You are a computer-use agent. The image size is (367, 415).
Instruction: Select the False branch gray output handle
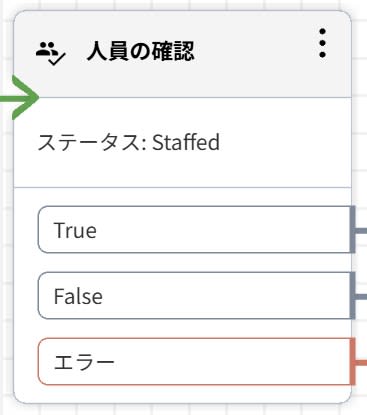352,296
